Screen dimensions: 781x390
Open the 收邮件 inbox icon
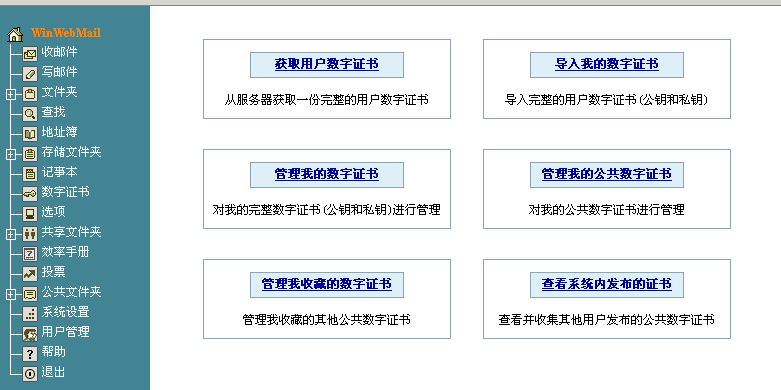coord(30,54)
